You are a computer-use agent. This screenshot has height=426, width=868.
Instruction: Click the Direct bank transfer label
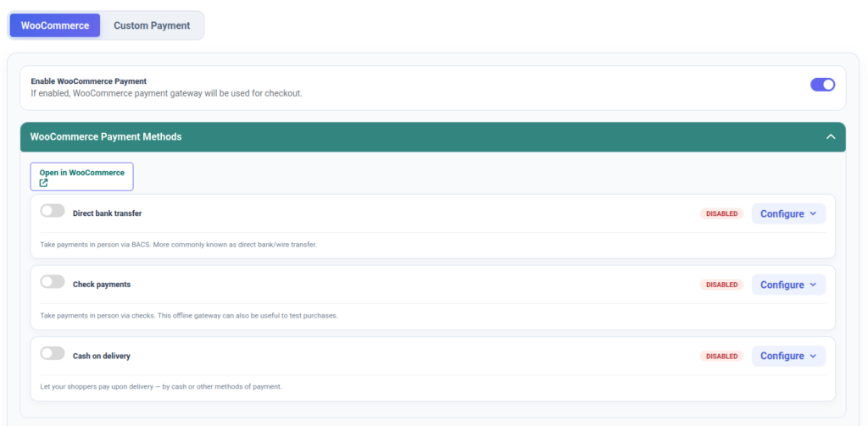[108, 213]
